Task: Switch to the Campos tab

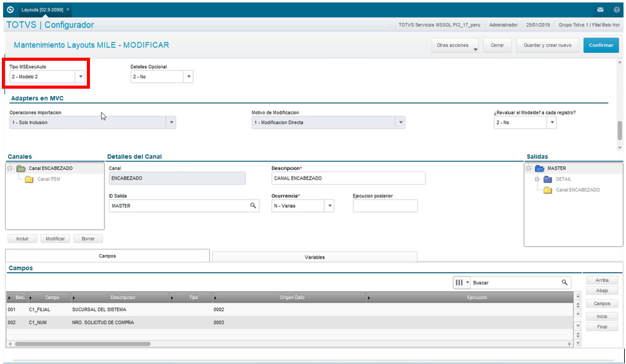Action: pos(107,256)
